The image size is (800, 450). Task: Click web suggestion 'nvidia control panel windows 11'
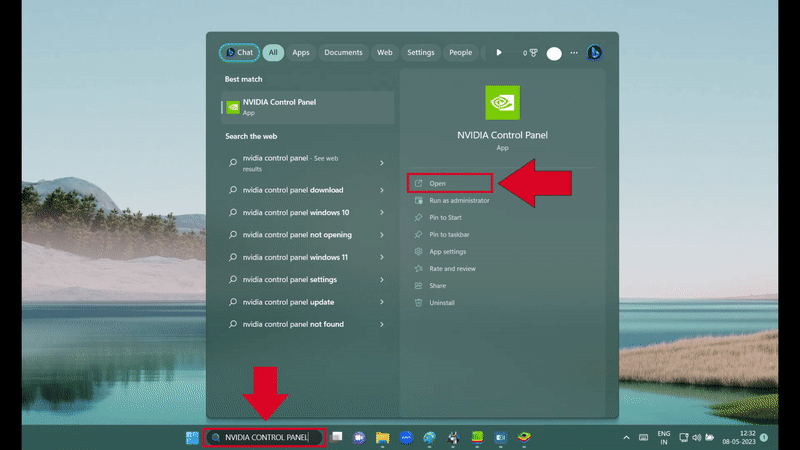[x=295, y=257]
